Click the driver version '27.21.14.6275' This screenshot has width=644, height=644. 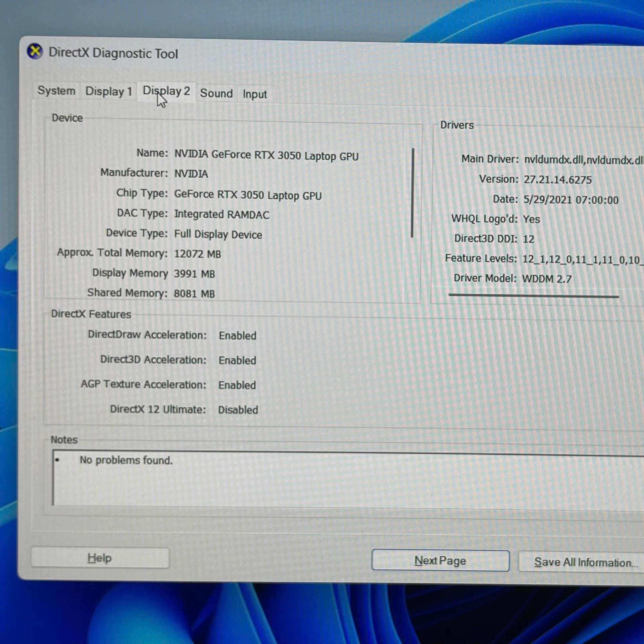pyautogui.click(x=557, y=180)
